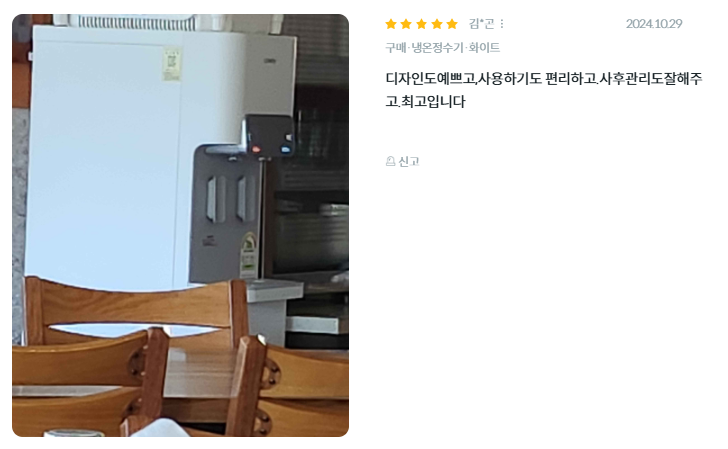The image size is (728, 449).
Task: Click the third rating star
Action: tap(422, 24)
